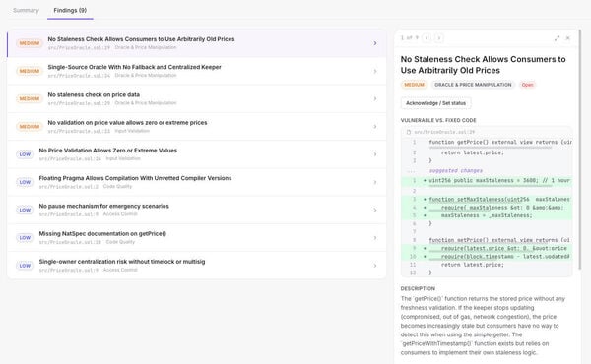
Task: Go to previous finding in detail panel
Action: pyautogui.click(x=427, y=38)
